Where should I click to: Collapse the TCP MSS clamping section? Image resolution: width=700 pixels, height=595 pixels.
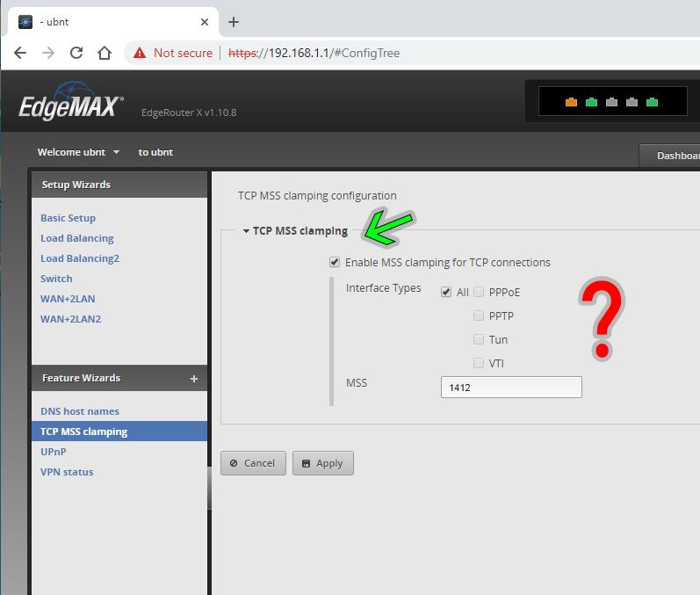[x=247, y=232]
